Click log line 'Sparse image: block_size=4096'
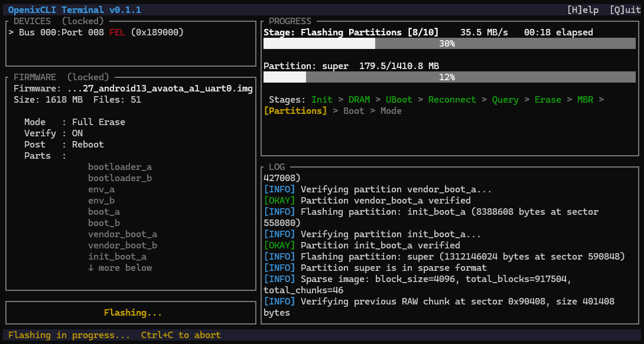644x344 pixels. click(x=417, y=284)
